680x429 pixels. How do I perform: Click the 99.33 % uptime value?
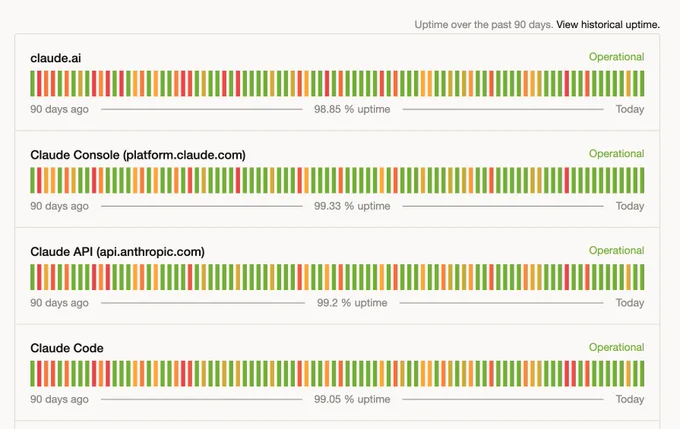(x=352, y=206)
